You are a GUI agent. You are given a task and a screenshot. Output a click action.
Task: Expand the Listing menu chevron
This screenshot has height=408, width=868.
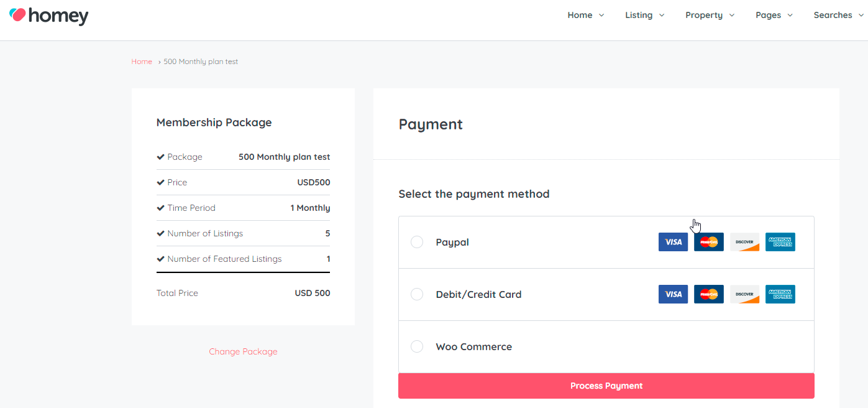coord(662,16)
